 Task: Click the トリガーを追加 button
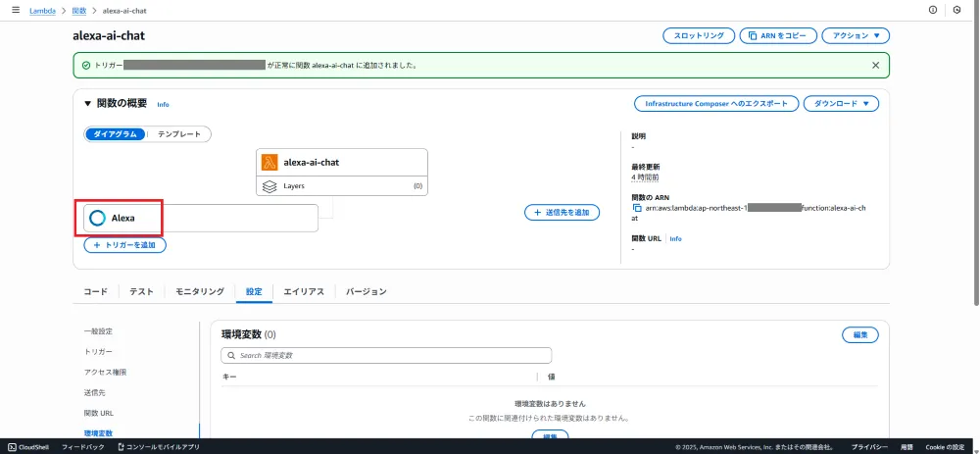(x=124, y=245)
